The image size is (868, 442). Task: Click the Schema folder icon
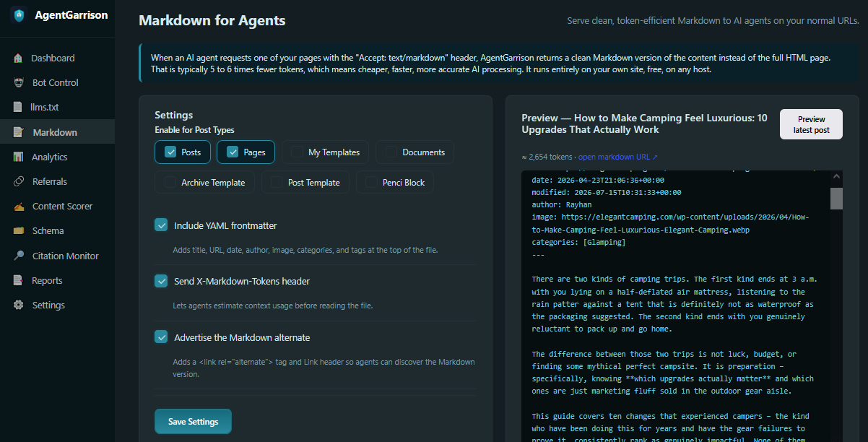(x=18, y=230)
